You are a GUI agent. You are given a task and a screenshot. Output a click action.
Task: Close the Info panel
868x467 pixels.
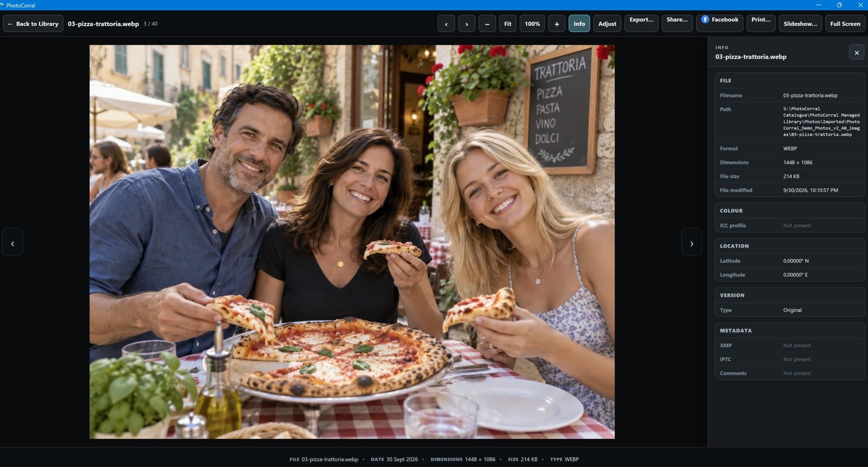pyautogui.click(x=857, y=53)
